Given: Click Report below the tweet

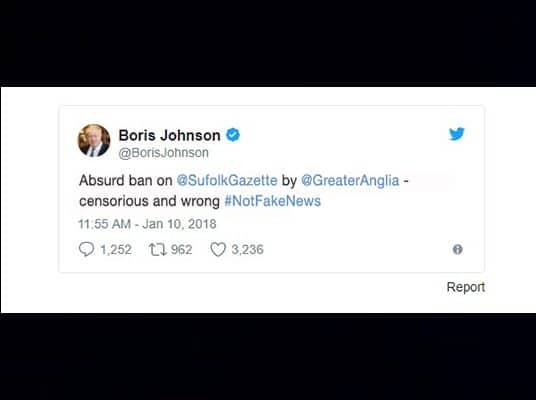Looking at the screenshot, I should tap(466, 287).
